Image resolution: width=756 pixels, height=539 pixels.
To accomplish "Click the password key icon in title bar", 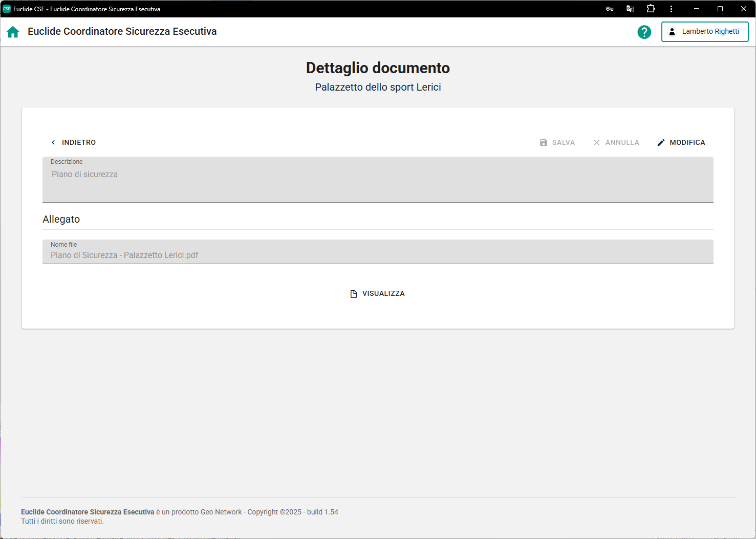I will [x=609, y=9].
